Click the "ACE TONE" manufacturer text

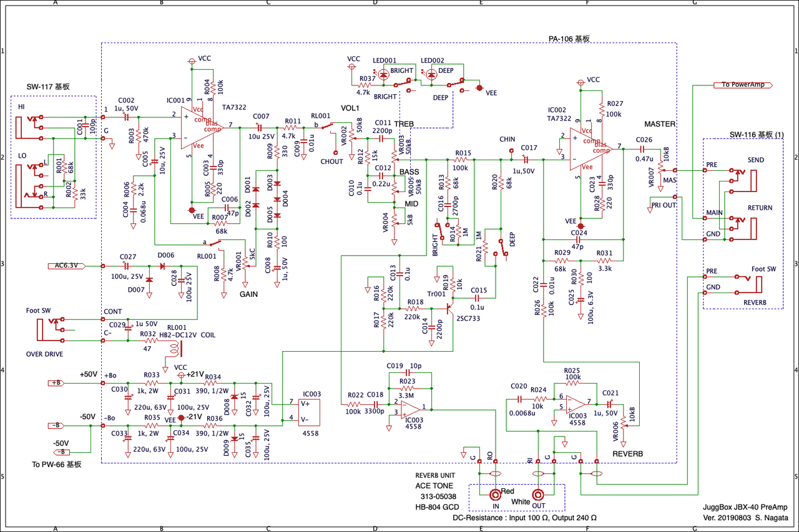[x=434, y=486]
